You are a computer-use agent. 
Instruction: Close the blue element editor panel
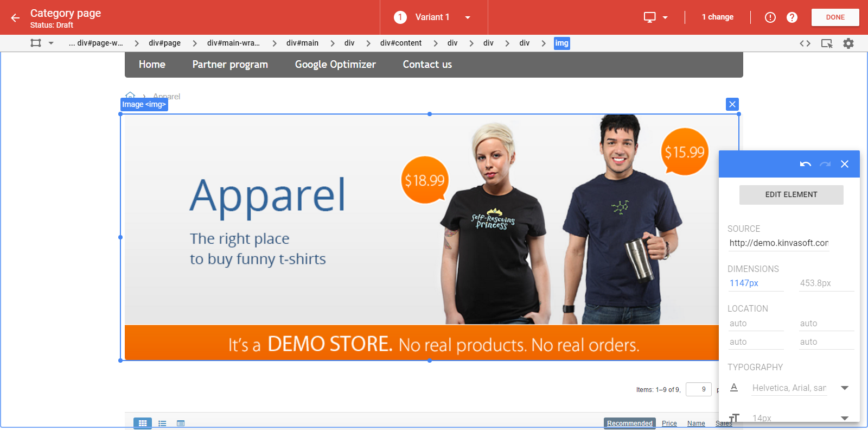[x=845, y=164]
